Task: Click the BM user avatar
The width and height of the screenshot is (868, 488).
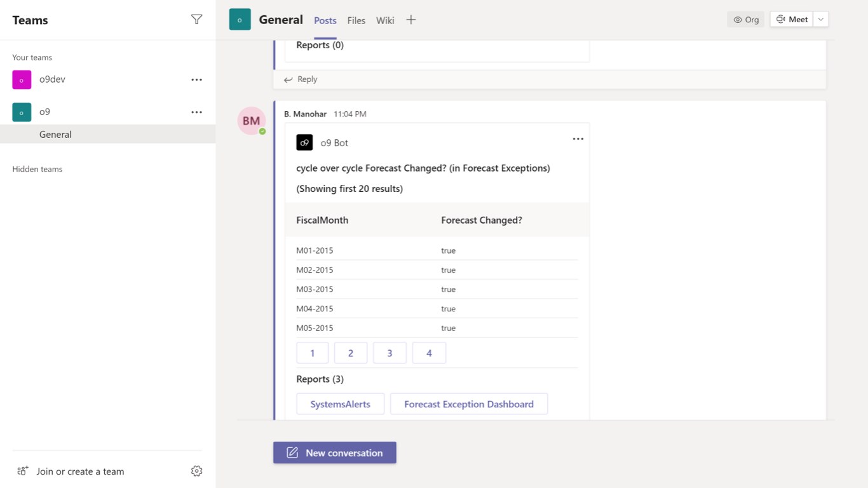Action: (251, 121)
